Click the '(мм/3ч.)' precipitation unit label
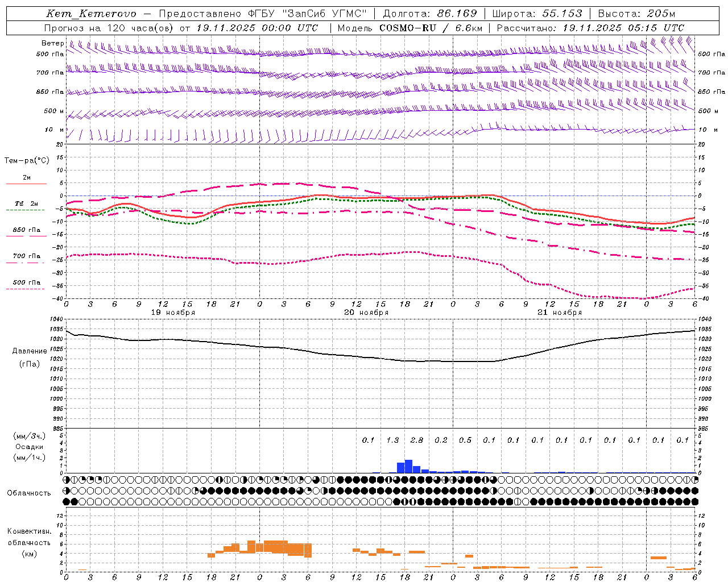Image resolution: width=728 pixels, height=582 pixels. click(x=30, y=436)
